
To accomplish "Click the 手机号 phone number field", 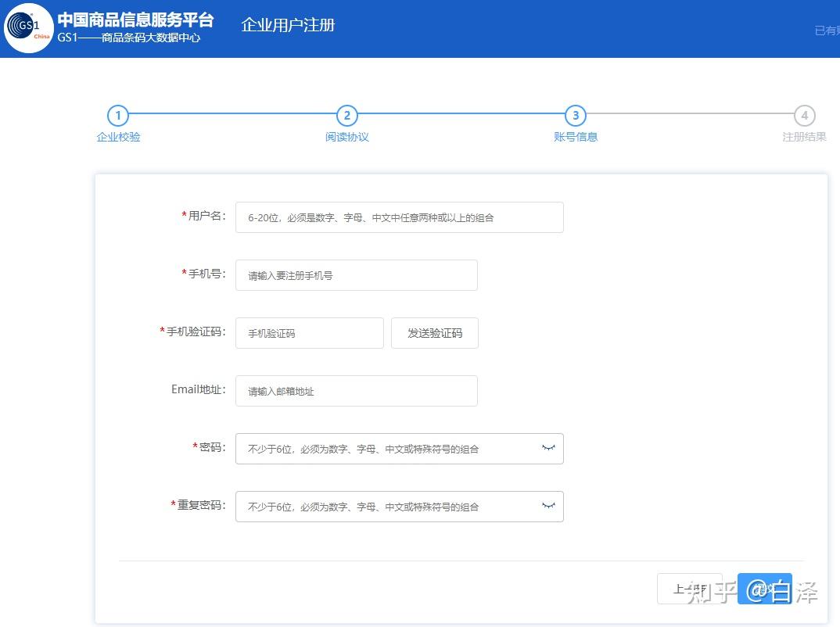I will pyautogui.click(x=356, y=274).
